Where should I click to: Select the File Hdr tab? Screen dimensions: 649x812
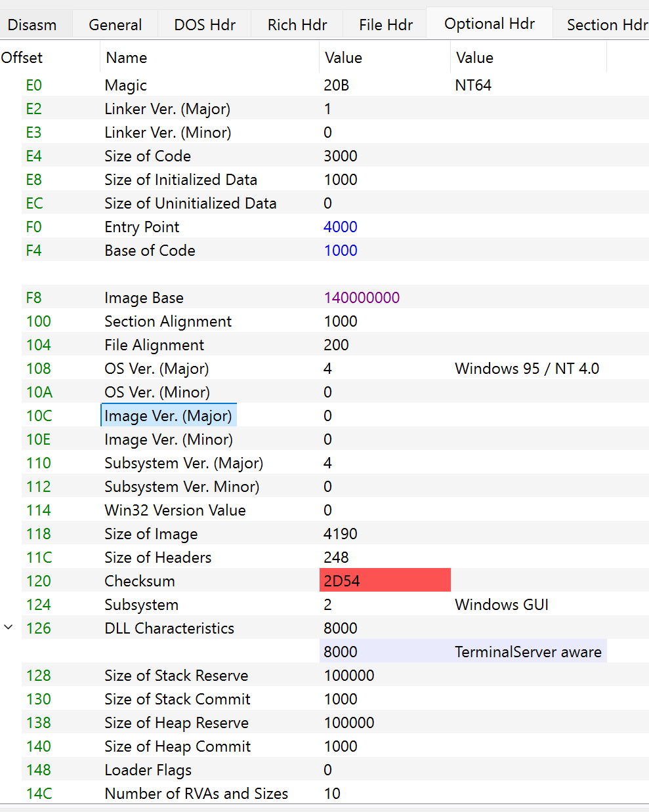386,25
